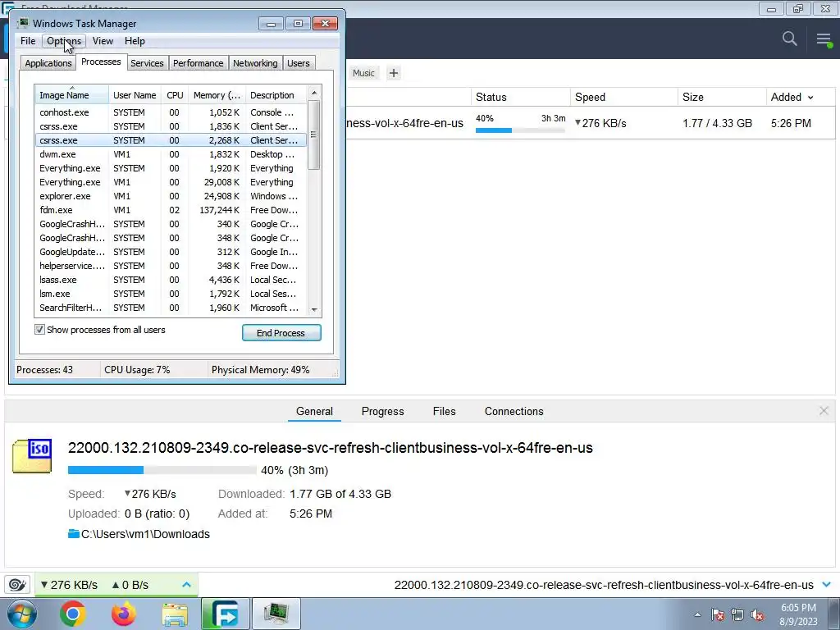
Task: Click Action Center flag tray icon
Action: coord(718,614)
